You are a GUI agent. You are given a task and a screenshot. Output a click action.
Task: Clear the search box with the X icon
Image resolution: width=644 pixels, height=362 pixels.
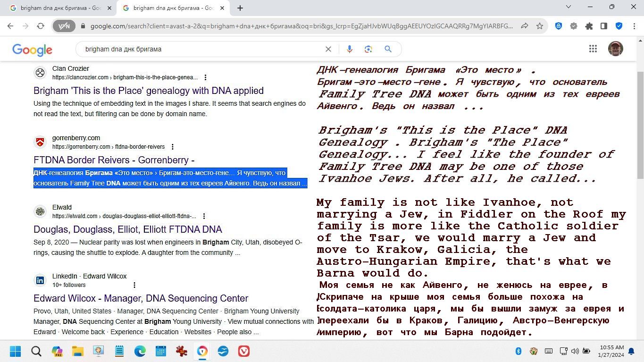pos(328,49)
